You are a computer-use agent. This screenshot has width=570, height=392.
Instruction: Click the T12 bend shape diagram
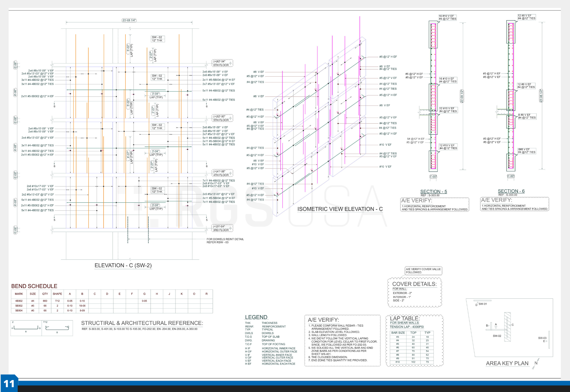pyautogui.click(x=57, y=328)
